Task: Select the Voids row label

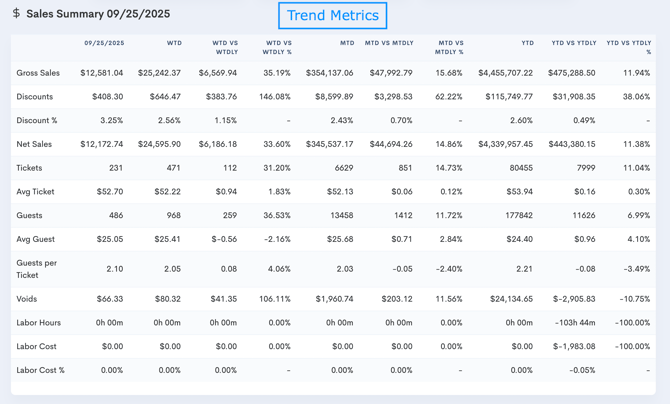Action: click(27, 299)
